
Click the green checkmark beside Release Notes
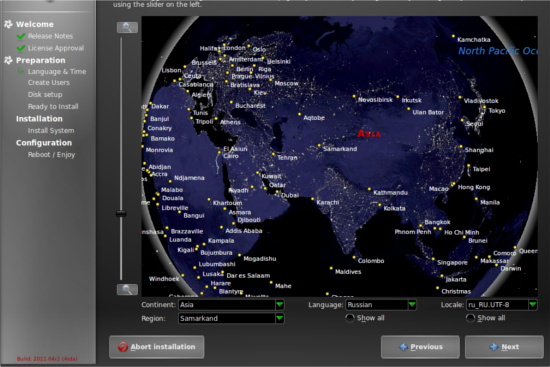coord(21,36)
